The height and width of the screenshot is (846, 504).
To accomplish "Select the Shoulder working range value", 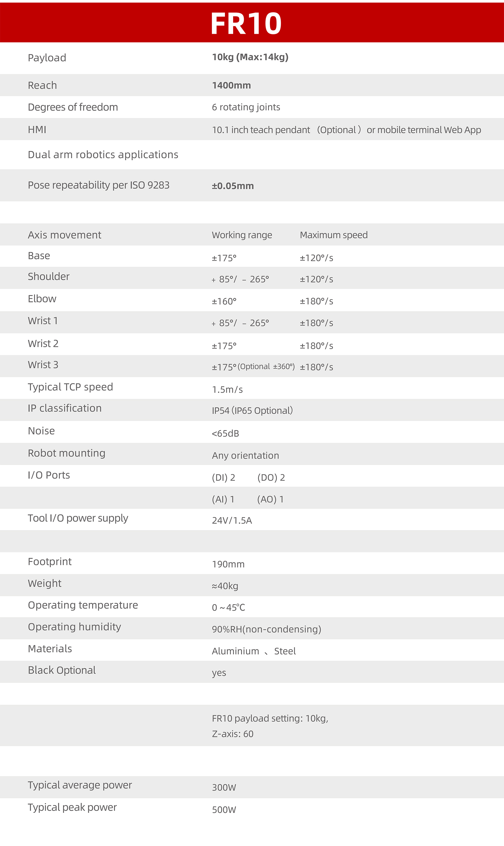I will click(240, 279).
